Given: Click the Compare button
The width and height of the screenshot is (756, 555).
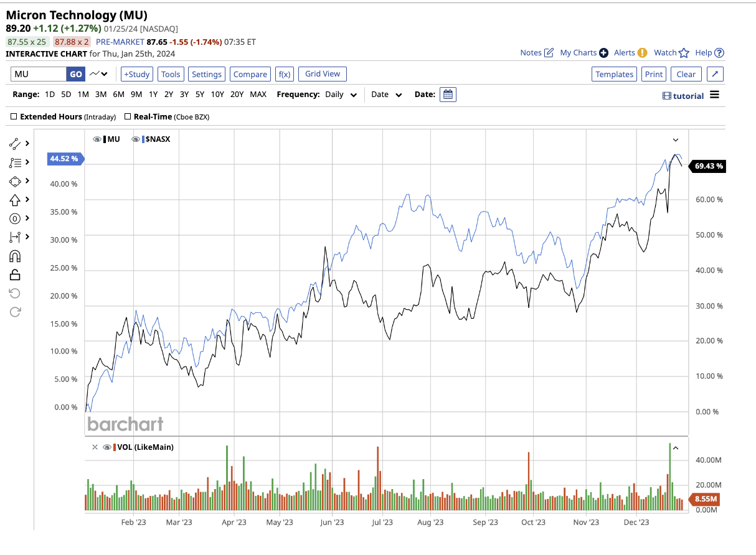Looking at the screenshot, I should point(250,73).
